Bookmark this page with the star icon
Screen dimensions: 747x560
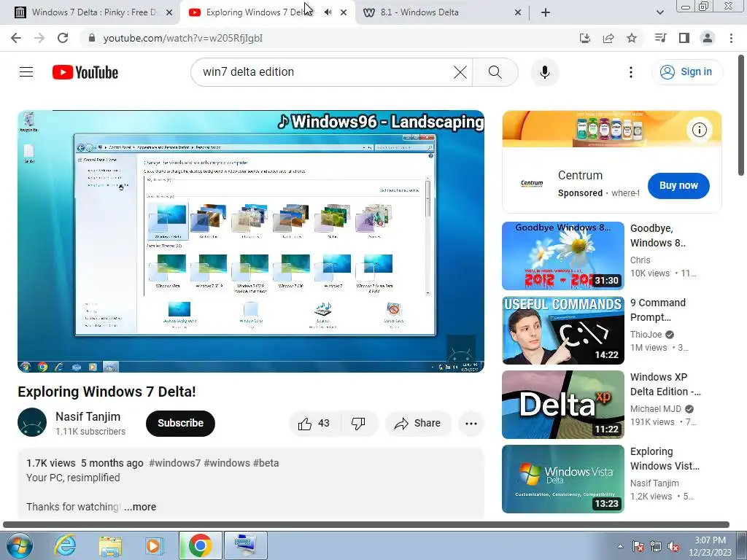tap(632, 38)
